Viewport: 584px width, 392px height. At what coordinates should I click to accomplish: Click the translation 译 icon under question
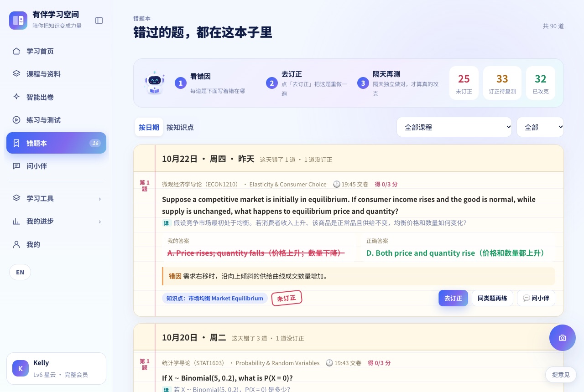tap(167, 223)
